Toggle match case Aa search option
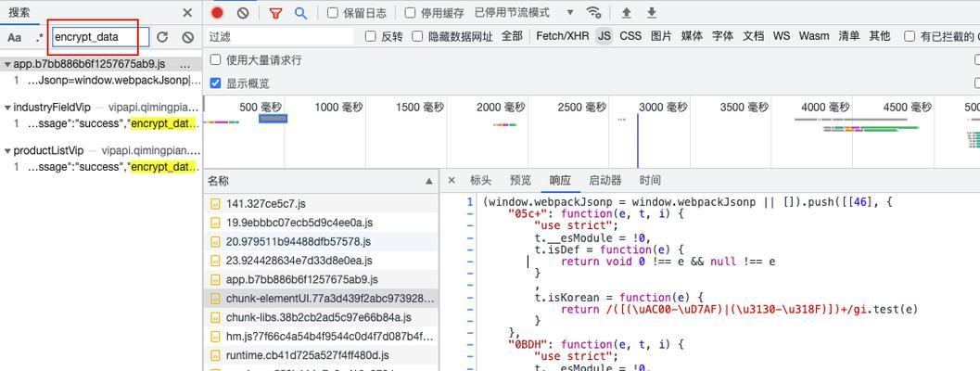980x371 pixels. point(15,37)
